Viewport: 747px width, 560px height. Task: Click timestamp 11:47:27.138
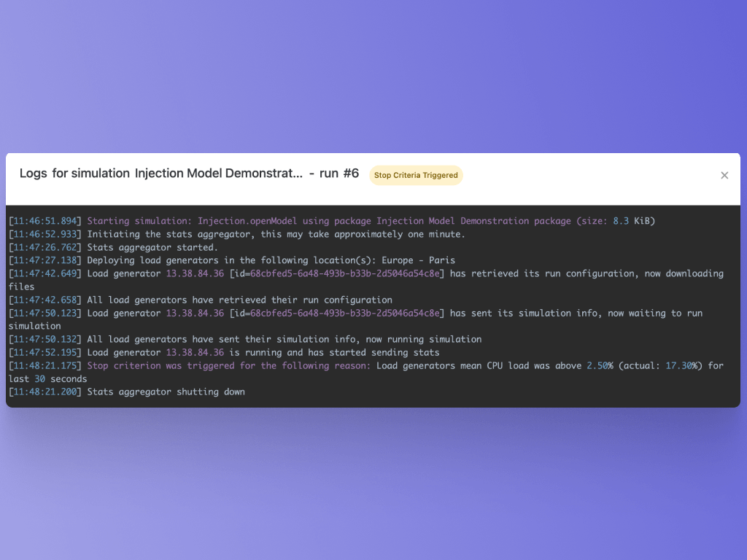tap(44, 260)
